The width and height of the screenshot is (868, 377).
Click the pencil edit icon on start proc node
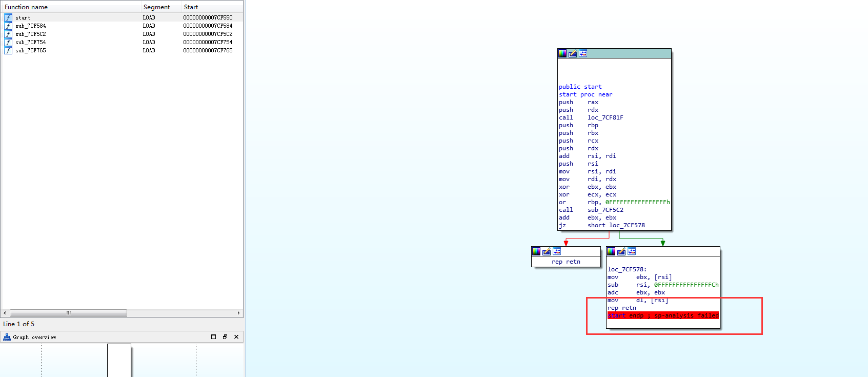click(573, 53)
